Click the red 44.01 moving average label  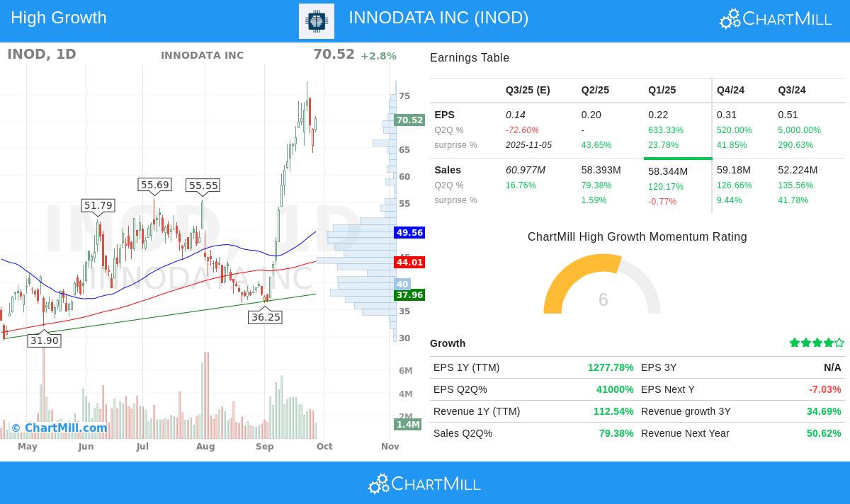409,262
